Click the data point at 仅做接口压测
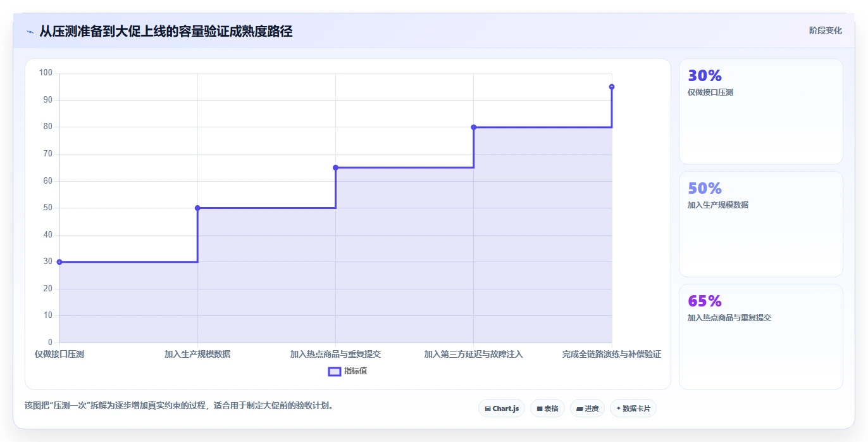This screenshot has width=868, height=442. tap(59, 262)
